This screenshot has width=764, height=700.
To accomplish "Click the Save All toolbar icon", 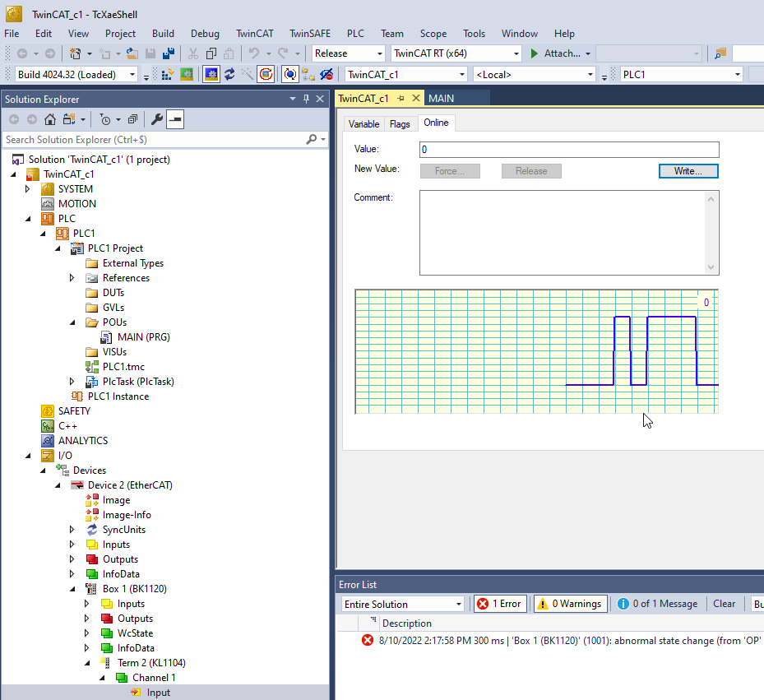I will pos(169,53).
